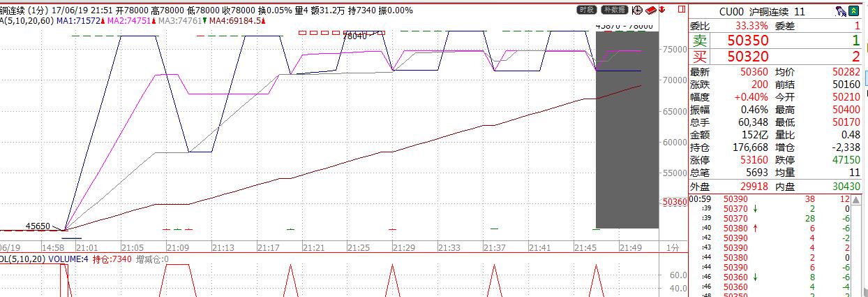Image resolution: width=868 pixels, height=297 pixels.
Task: Click the buy price 50320
Action: tap(747, 57)
